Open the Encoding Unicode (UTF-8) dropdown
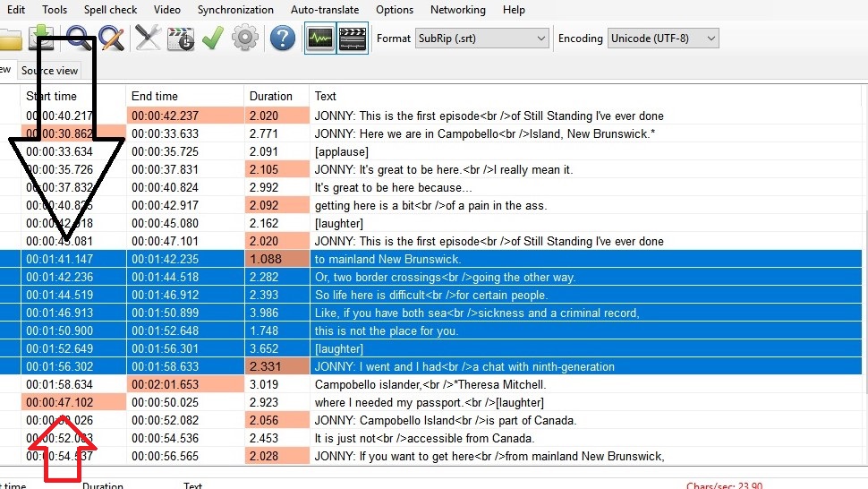The width and height of the screenshot is (868, 489). click(x=663, y=39)
